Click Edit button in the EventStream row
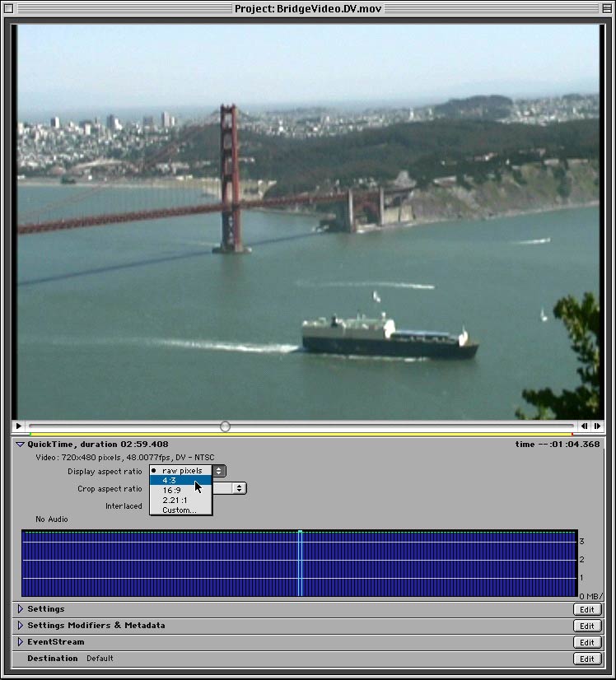616x680 pixels. (x=586, y=642)
